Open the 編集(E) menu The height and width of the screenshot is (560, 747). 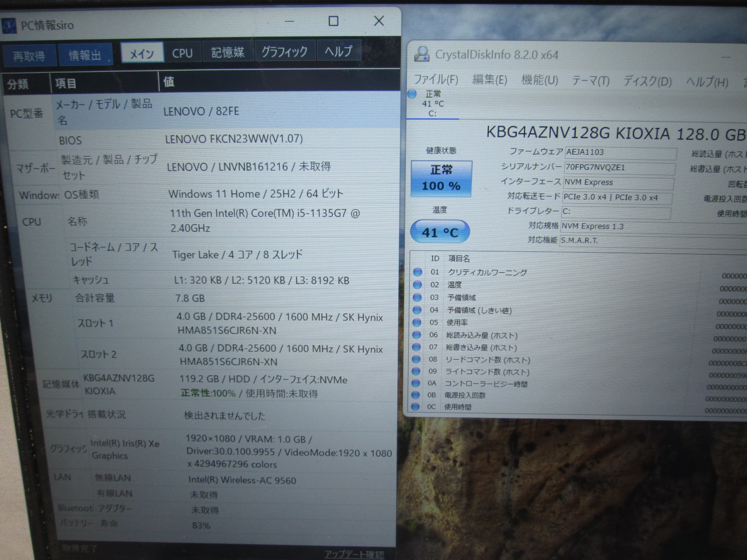coord(490,80)
